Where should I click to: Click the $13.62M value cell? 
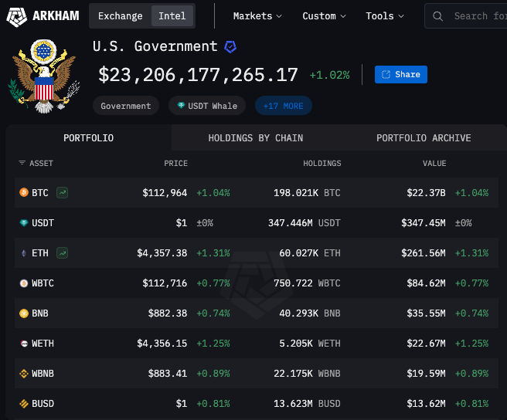coord(426,404)
